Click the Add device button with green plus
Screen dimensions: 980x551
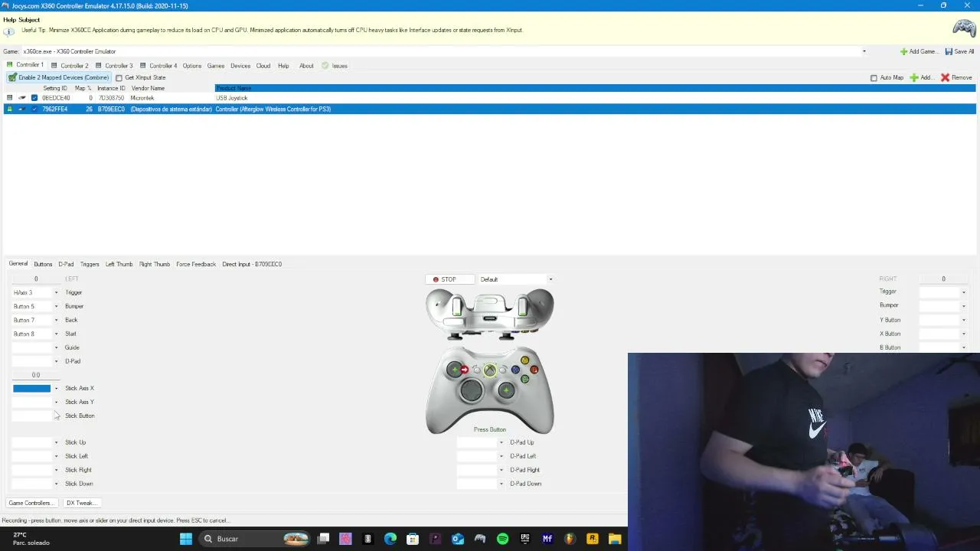(x=921, y=77)
